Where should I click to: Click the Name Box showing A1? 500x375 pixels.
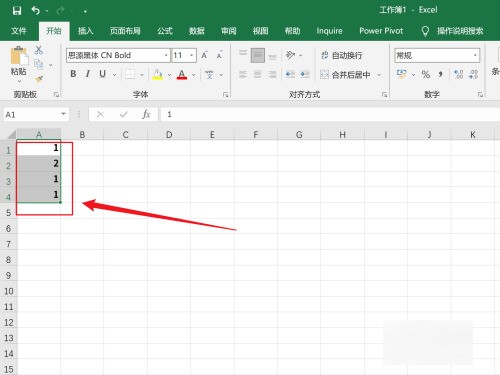(36, 115)
